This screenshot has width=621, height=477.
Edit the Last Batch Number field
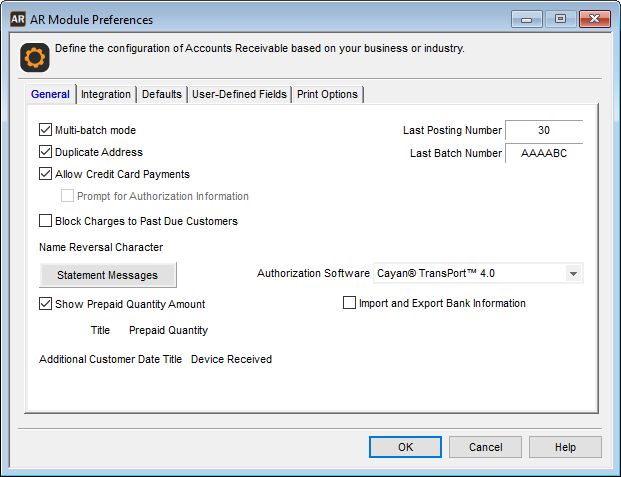pyautogui.click(x=544, y=153)
